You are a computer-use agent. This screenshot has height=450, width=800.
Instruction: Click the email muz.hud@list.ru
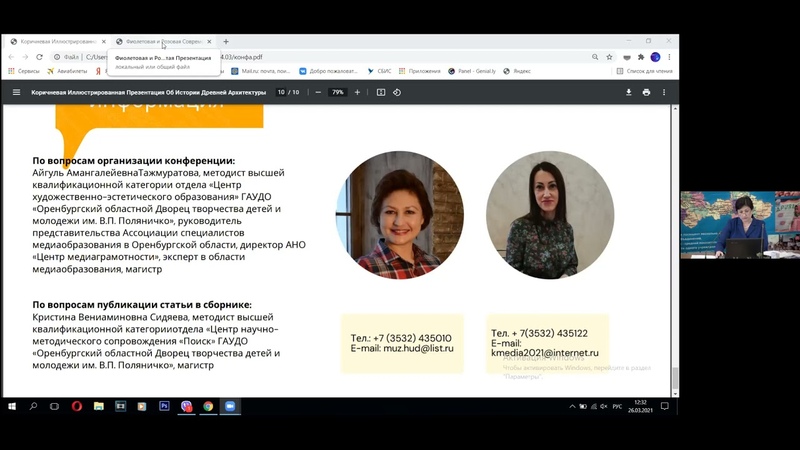coord(418,348)
